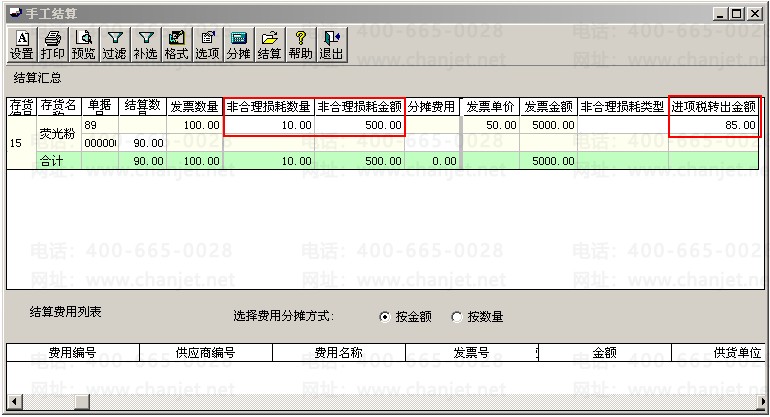Open the 选项 options tool

[x=207, y=45]
